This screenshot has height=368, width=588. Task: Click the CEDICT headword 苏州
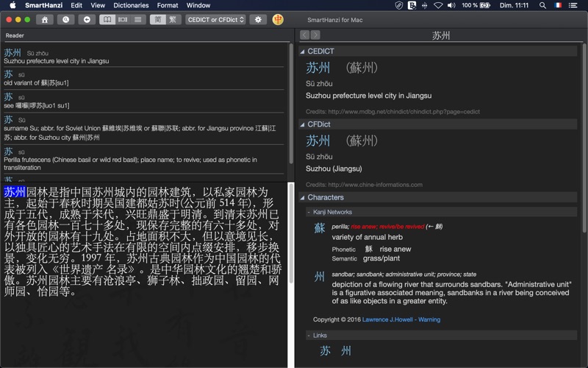[318, 68]
